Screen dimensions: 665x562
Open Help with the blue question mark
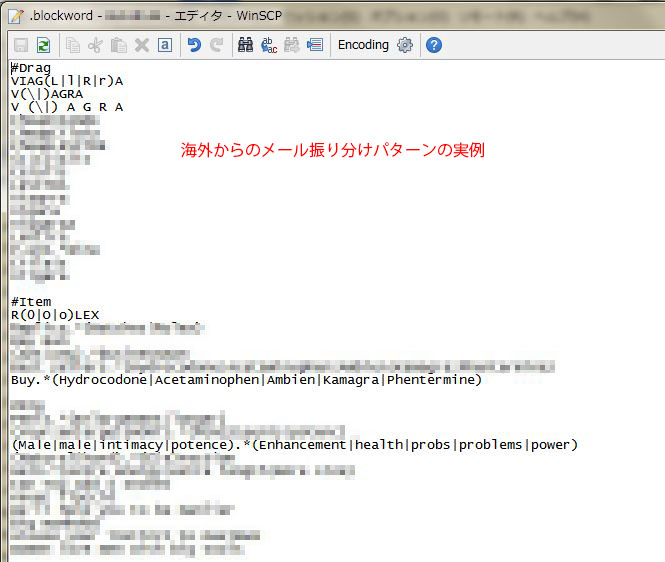pyautogui.click(x=433, y=45)
